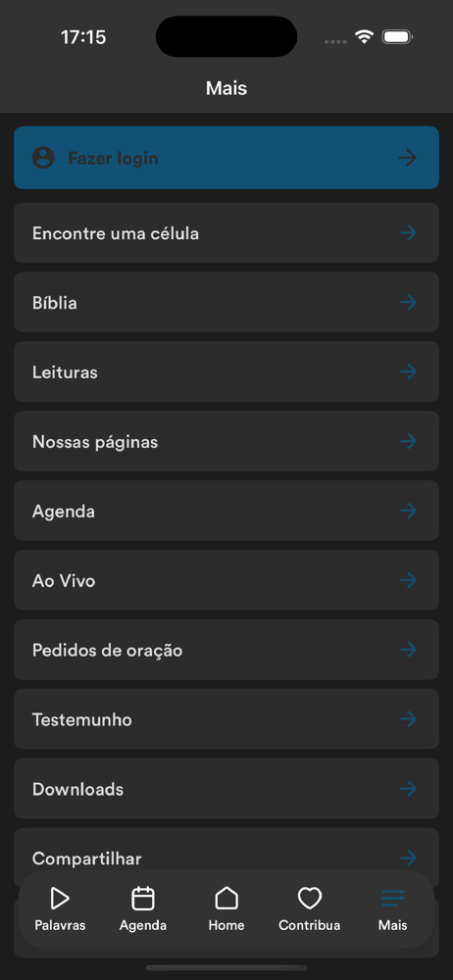Click the arrow icon on Fazer login
453x980 pixels.
pos(407,158)
